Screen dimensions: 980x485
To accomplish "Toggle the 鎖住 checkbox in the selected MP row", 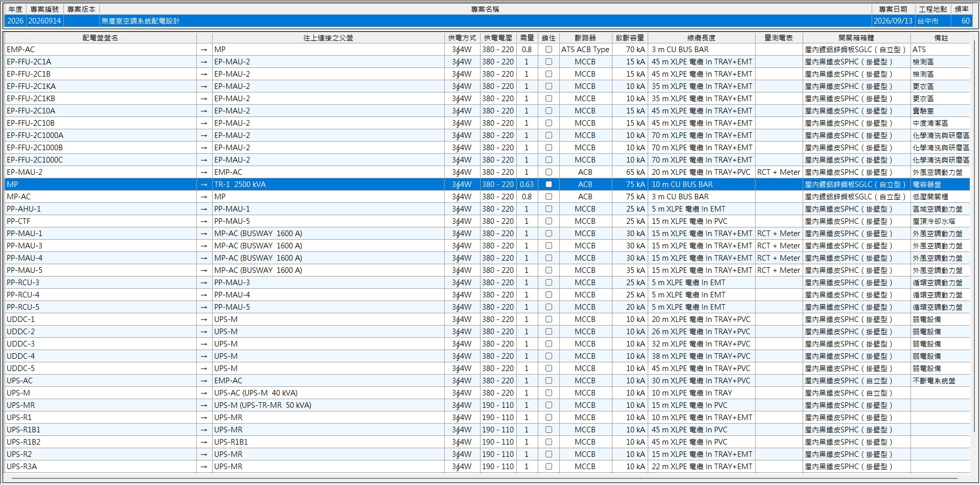I will coord(549,184).
